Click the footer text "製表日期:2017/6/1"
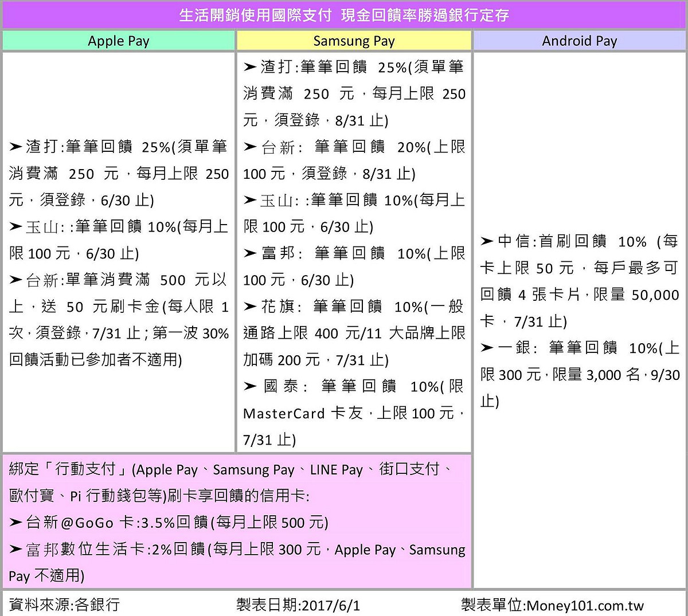Screen dimensions: 688x616 pos(298,605)
